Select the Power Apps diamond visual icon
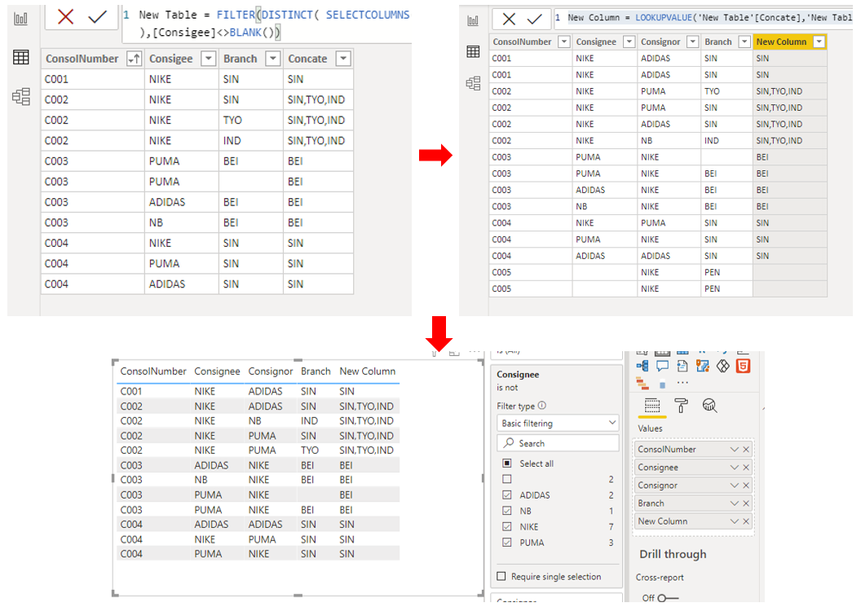This screenshot has height=616, width=861. pyautogui.click(x=723, y=366)
